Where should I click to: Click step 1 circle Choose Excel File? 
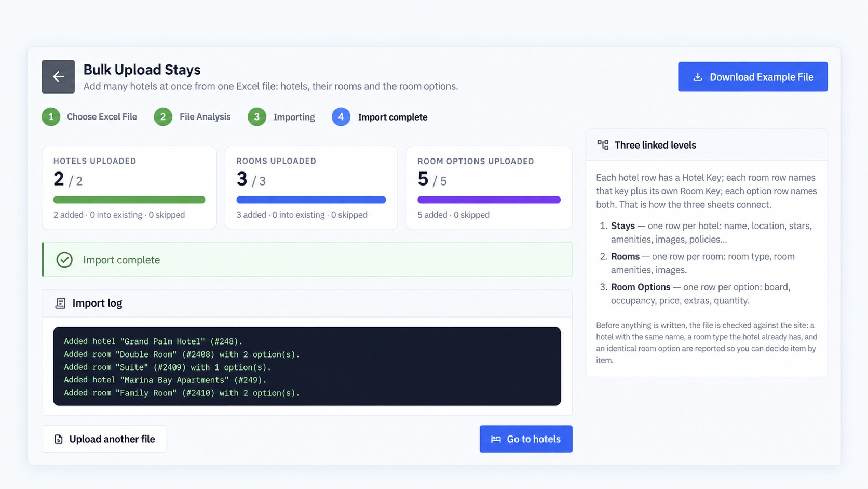click(51, 117)
